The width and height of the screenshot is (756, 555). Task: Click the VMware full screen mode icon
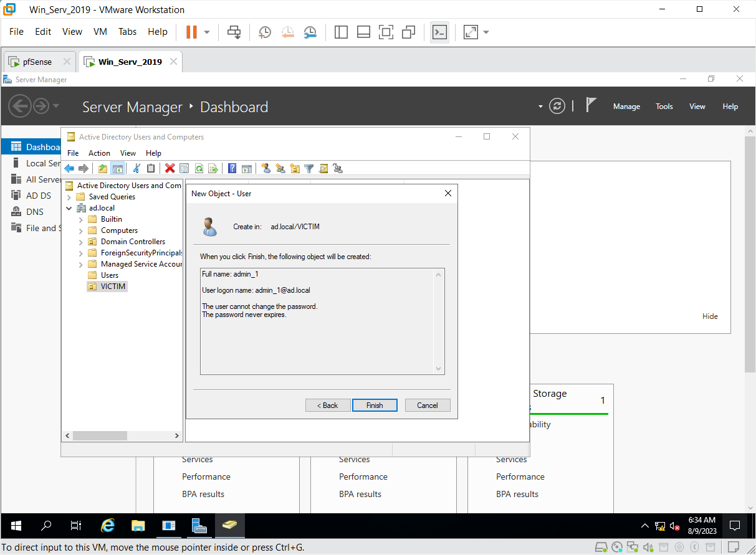click(386, 32)
